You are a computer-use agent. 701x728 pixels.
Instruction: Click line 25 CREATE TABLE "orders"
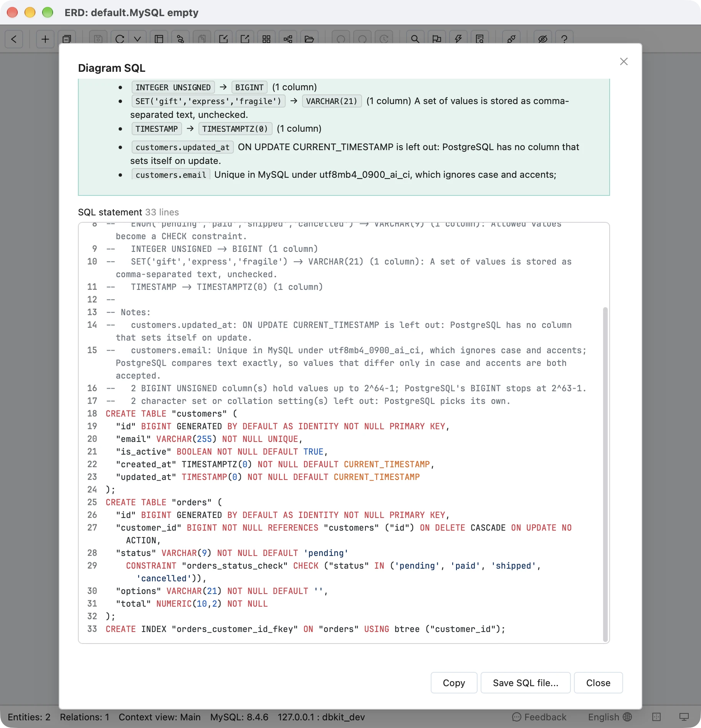[x=164, y=502]
